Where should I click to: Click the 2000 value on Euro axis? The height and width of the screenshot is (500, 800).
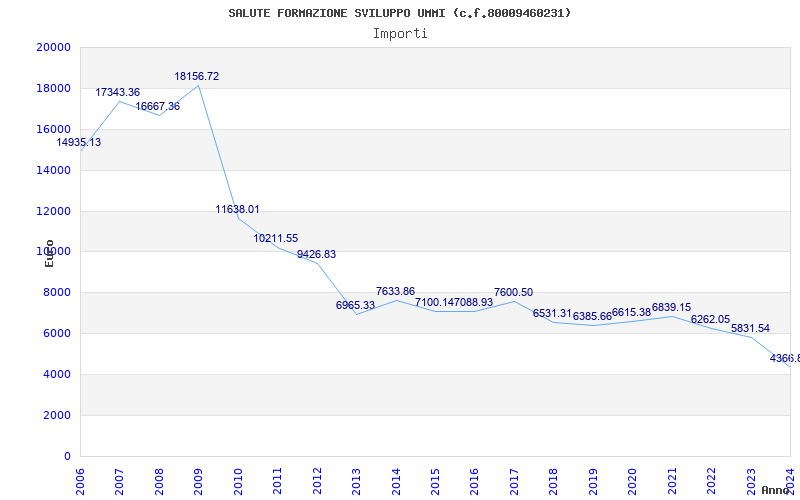coord(57,415)
